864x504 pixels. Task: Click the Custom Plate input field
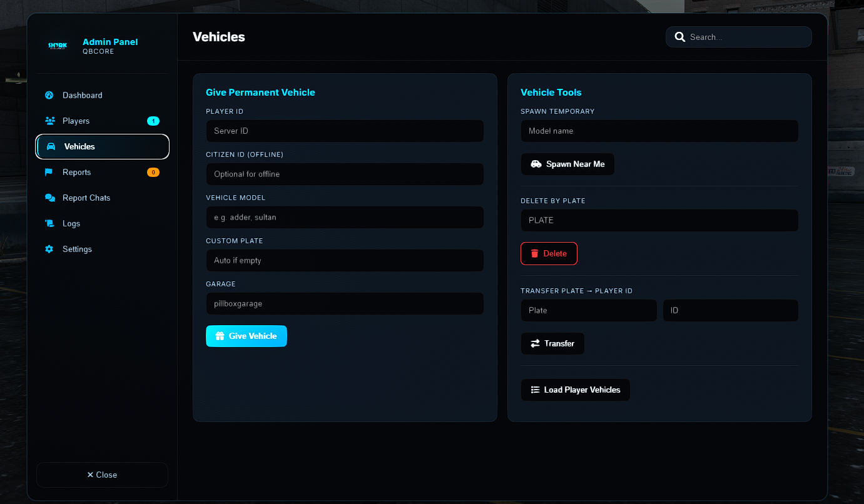[345, 260]
